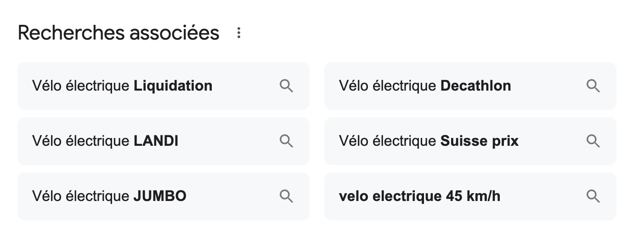The width and height of the screenshot is (644, 241).
Task: Click the search icon on Suisse prix row
Action: coord(593,141)
